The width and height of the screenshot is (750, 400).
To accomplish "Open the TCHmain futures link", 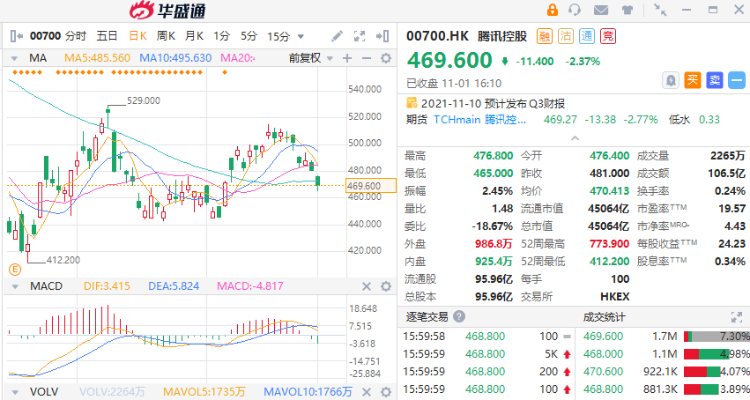I will [479, 120].
